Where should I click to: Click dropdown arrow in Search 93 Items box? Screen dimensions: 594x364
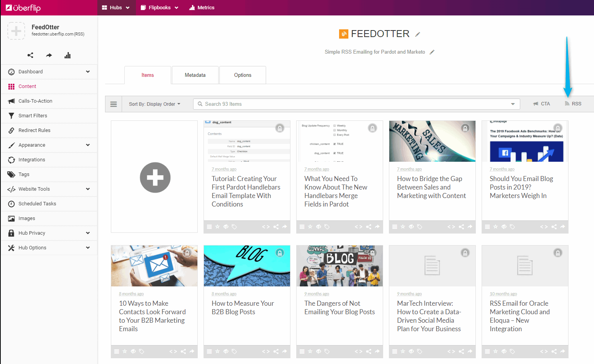pyautogui.click(x=513, y=104)
